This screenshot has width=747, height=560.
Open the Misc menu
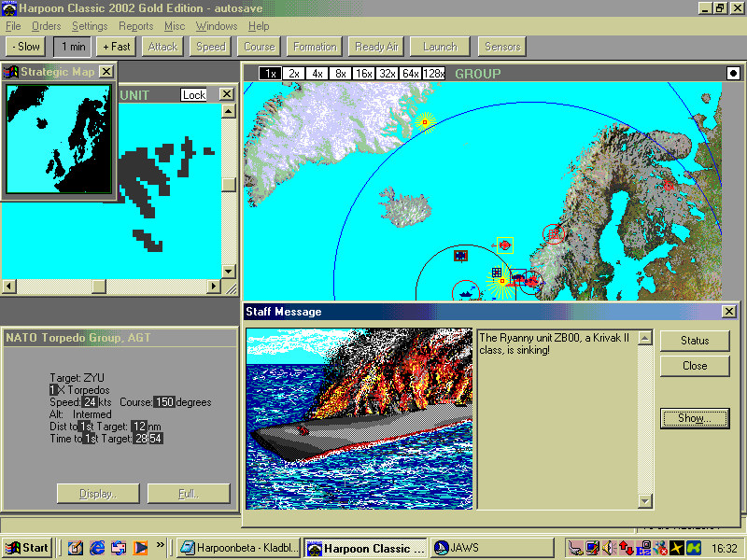click(175, 26)
